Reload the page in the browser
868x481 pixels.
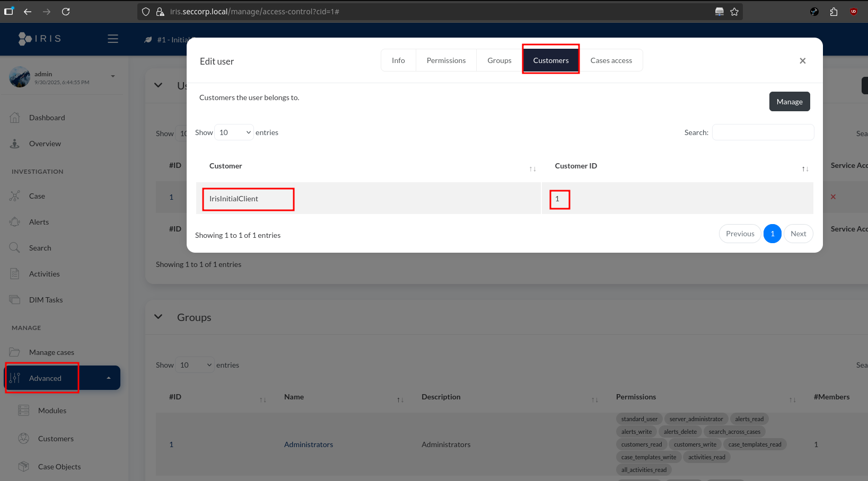tap(66, 12)
